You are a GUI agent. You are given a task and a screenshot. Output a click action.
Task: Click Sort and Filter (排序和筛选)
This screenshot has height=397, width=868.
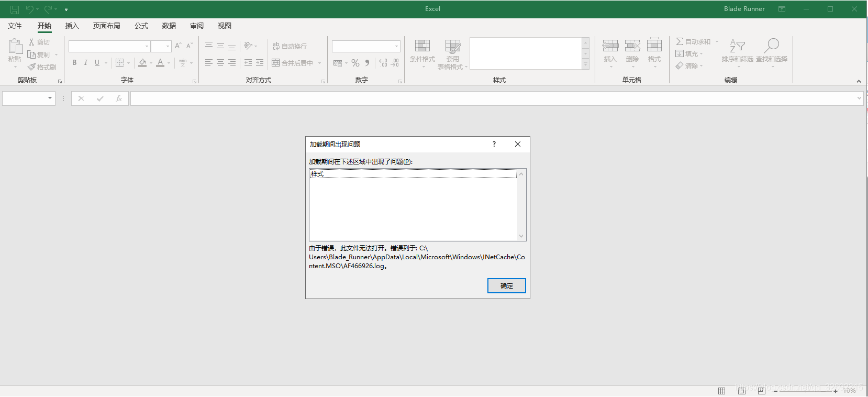point(737,52)
